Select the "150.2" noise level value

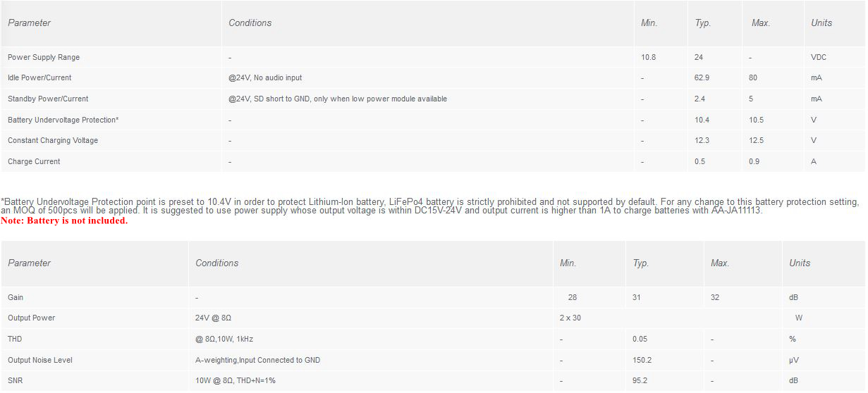[x=642, y=360]
